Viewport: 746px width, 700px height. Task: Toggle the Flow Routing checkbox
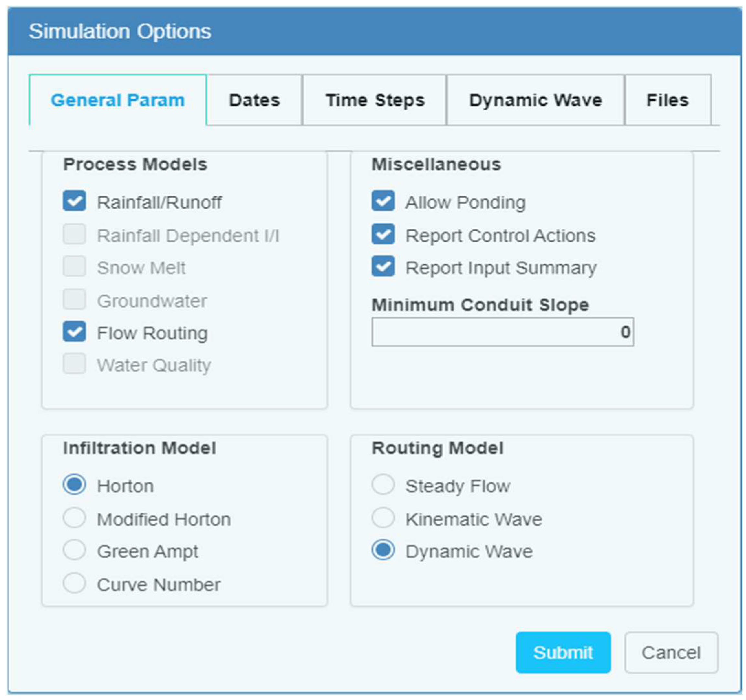tap(74, 332)
